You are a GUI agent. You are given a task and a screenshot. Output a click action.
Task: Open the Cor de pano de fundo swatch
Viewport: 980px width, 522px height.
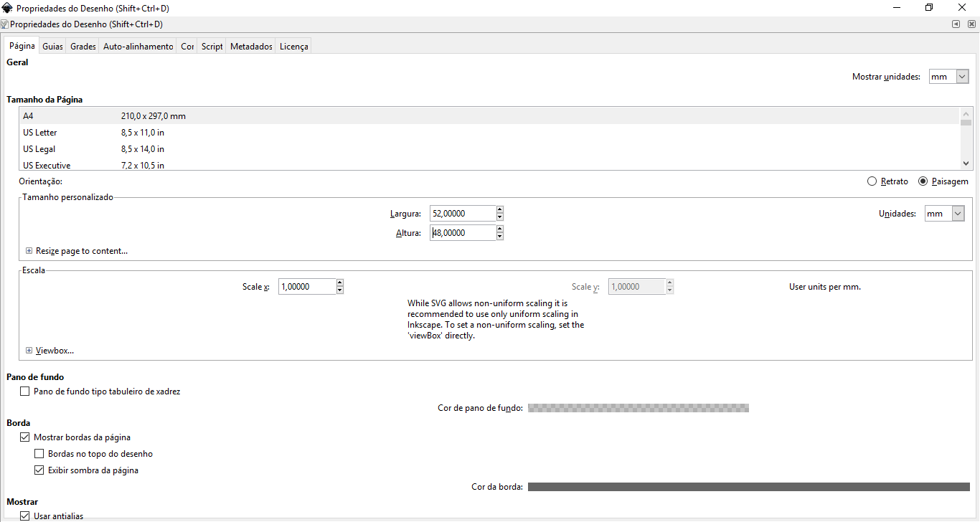pyautogui.click(x=639, y=408)
